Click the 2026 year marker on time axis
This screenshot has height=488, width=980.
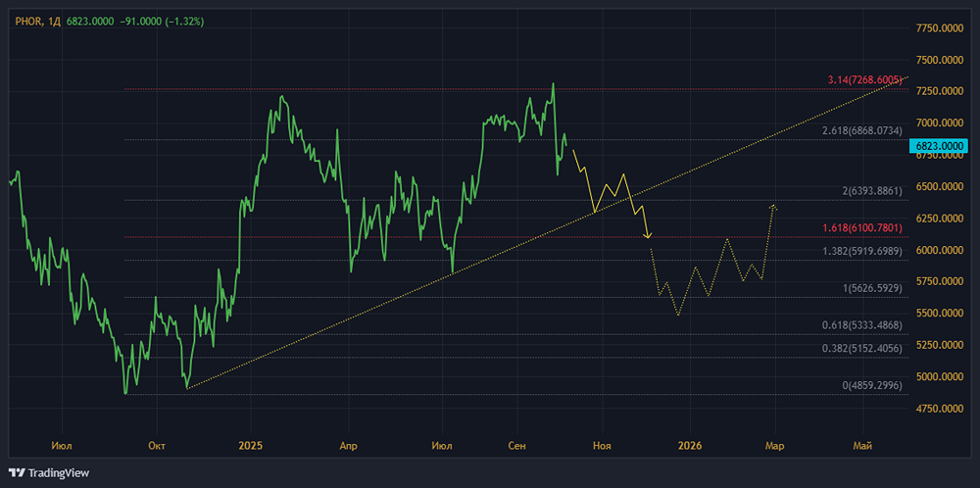[690, 446]
